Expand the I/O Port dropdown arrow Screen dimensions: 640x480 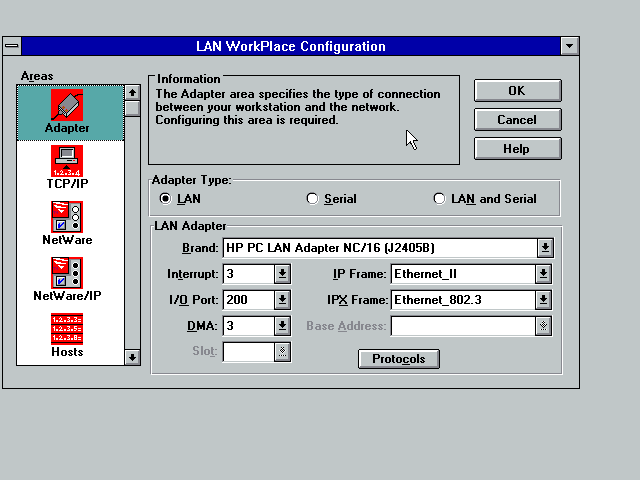[282, 300]
